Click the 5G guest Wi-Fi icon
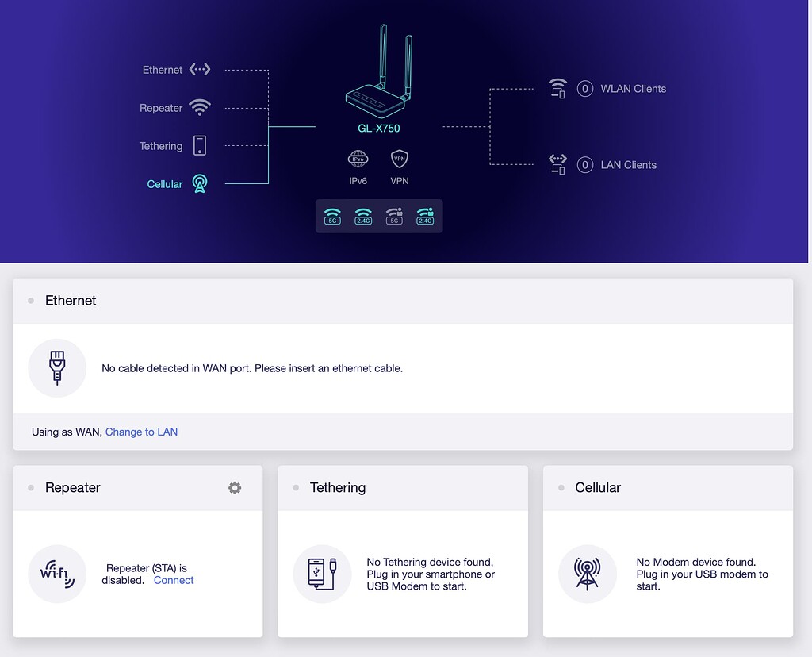The image size is (812, 657). 394,216
